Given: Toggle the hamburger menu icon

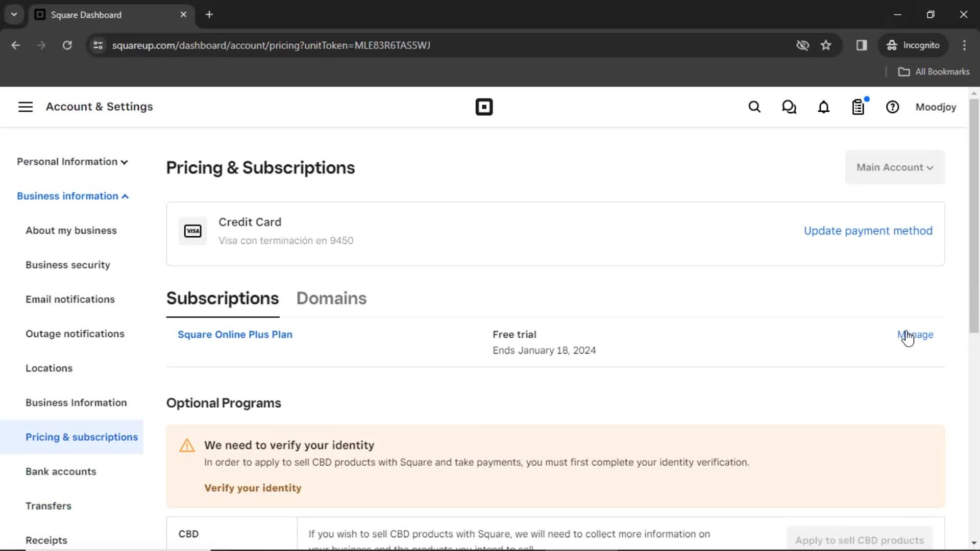Looking at the screenshot, I should (x=25, y=107).
